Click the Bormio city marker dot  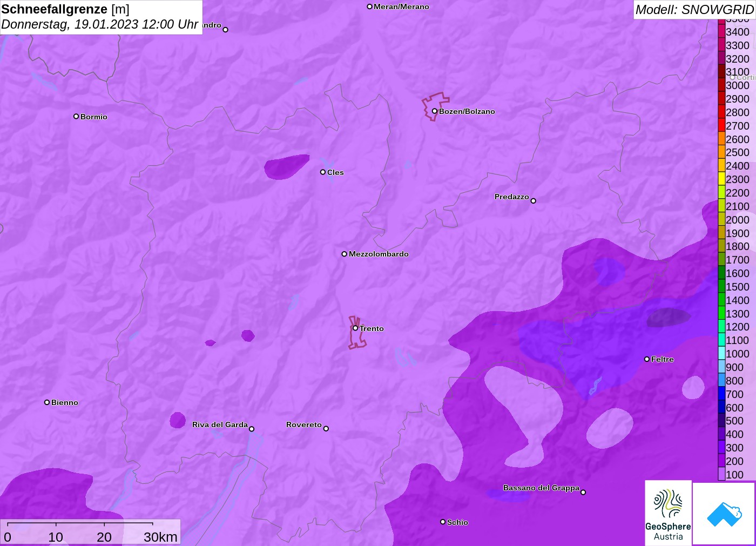pos(76,116)
